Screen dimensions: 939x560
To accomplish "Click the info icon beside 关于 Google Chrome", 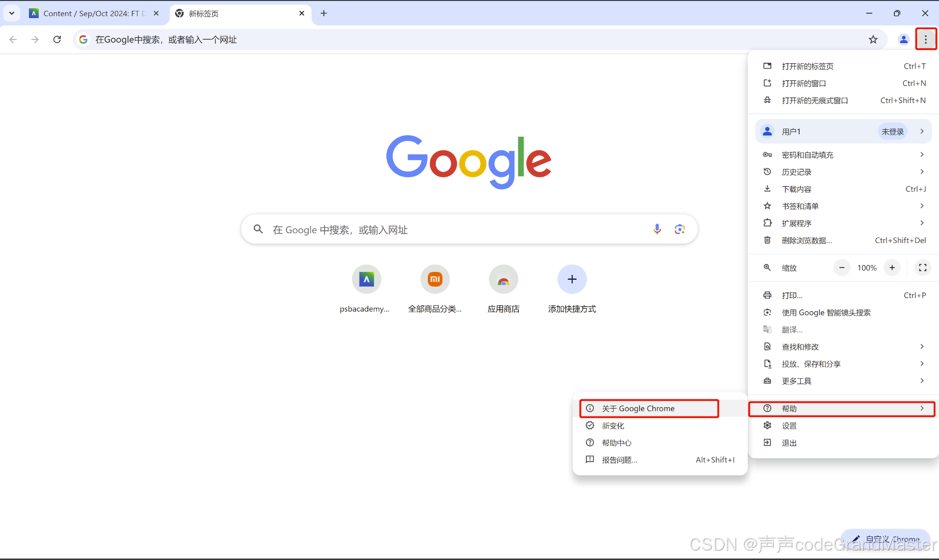I will tap(590, 409).
